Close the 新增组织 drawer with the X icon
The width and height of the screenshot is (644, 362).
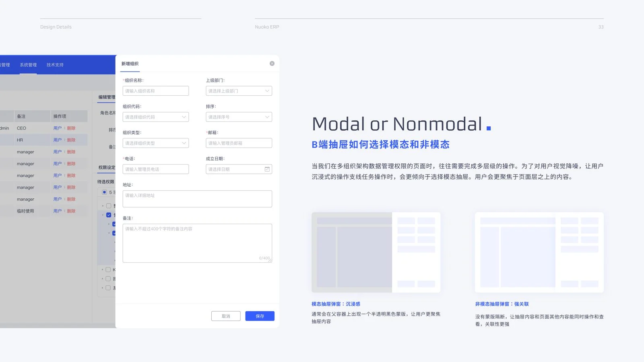point(272,64)
